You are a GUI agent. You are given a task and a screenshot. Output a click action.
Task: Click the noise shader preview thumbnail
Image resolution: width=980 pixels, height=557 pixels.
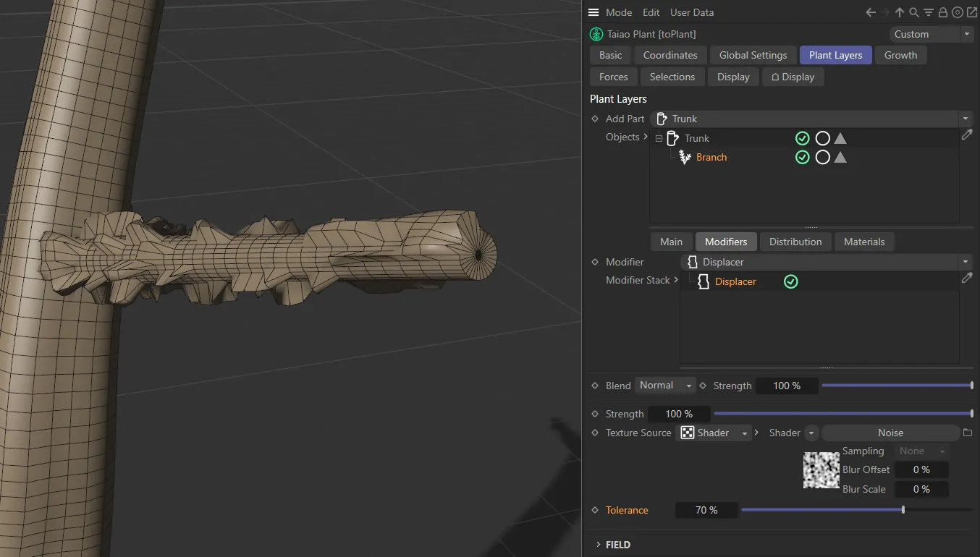tap(821, 470)
